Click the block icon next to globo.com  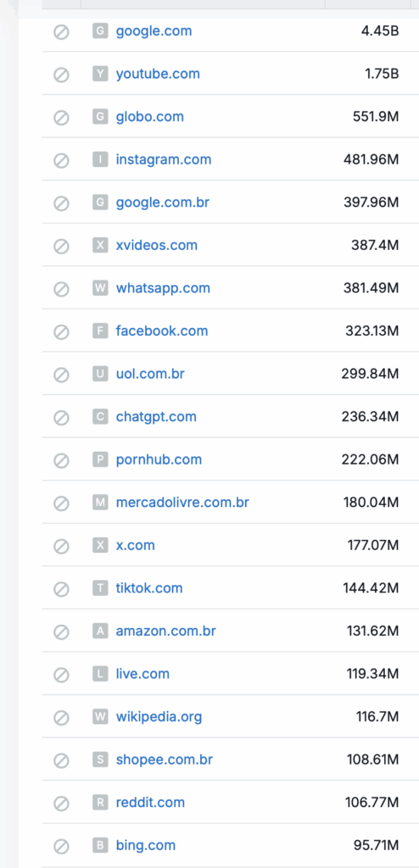(x=61, y=117)
